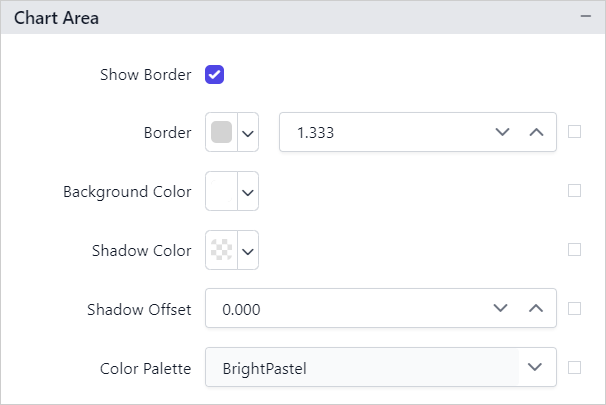
Task: Open the Border color dropdown arrow
Action: click(248, 132)
